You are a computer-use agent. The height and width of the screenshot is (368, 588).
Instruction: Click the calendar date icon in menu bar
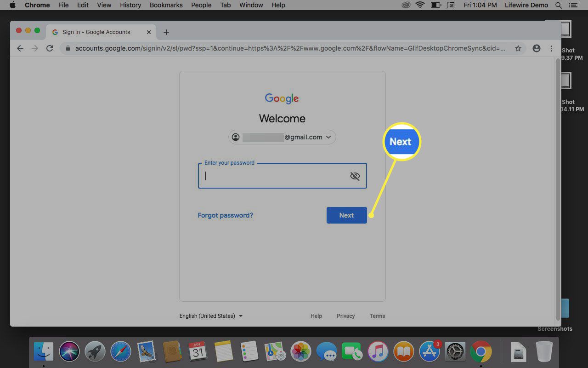(451, 5)
